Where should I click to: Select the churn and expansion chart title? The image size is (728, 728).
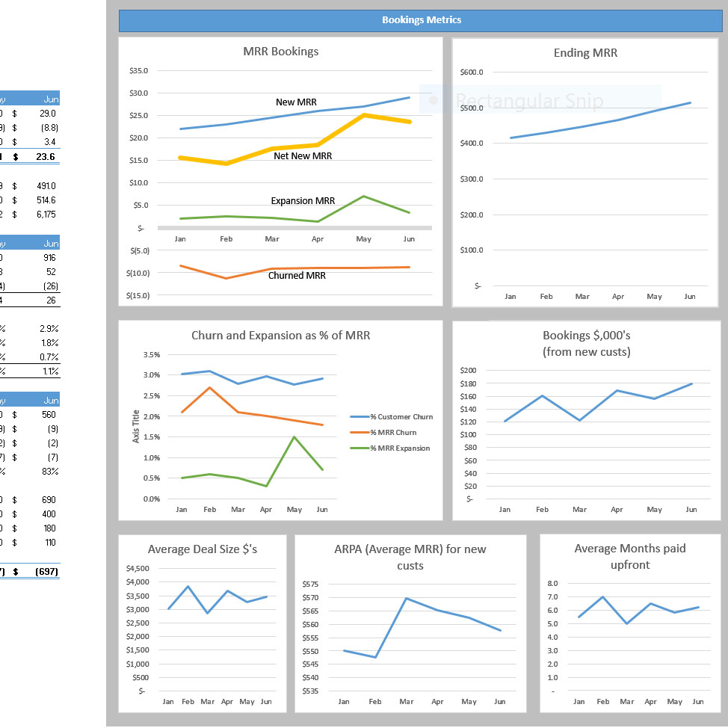pyautogui.click(x=280, y=336)
